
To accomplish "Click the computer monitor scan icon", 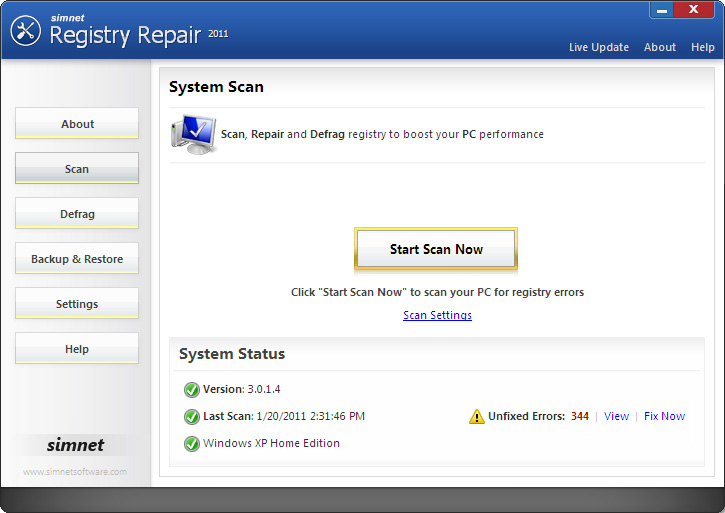I will point(192,133).
